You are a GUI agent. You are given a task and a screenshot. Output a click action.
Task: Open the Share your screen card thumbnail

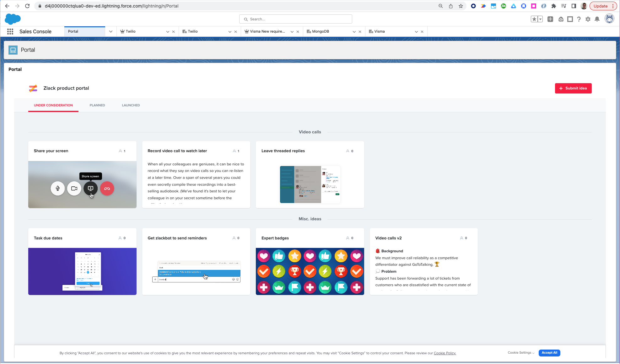pos(82,185)
